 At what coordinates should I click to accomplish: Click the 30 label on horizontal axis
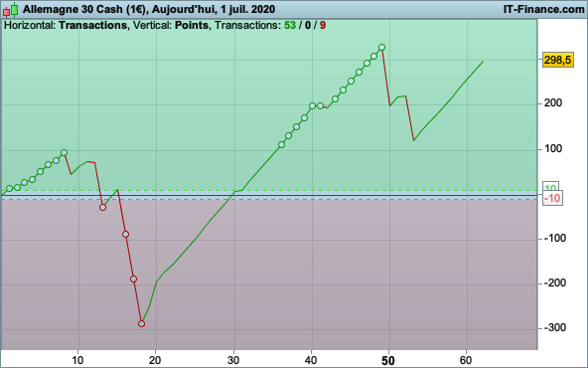(233, 360)
